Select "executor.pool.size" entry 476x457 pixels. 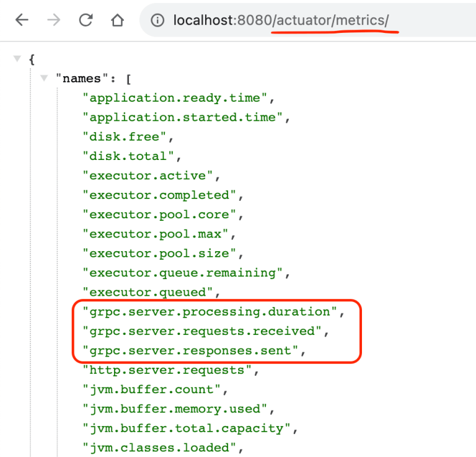pyautogui.click(x=159, y=254)
